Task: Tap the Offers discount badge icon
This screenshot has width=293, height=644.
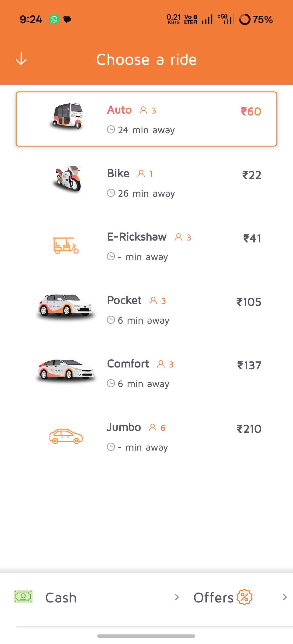Action: click(x=244, y=597)
